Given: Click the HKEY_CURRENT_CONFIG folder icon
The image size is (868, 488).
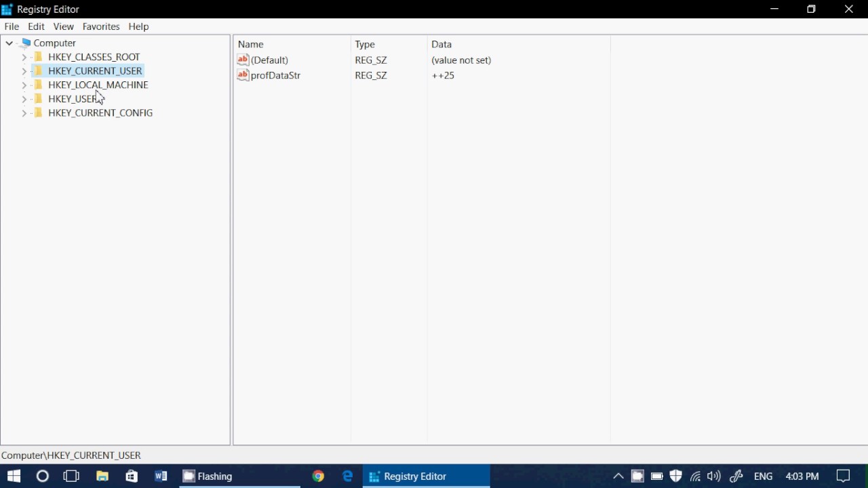Looking at the screenshot, I should pyautogui.click(x=39, y=113).
